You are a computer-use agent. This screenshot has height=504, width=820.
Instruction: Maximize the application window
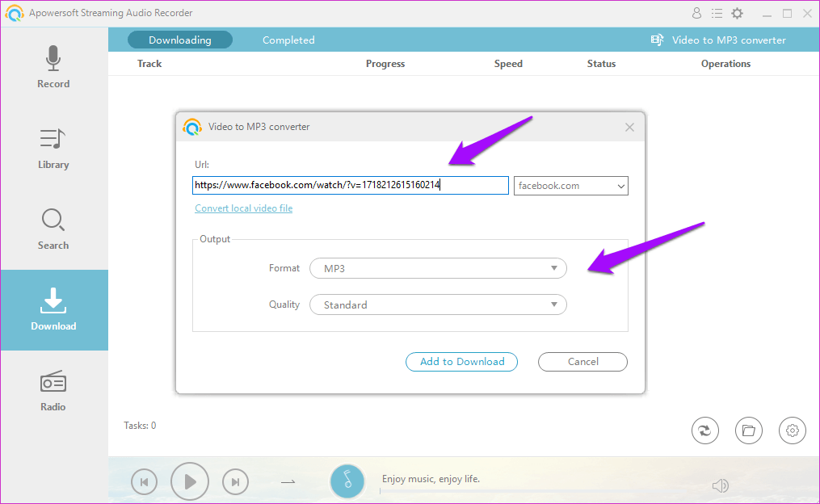pyautogui.click(x=787, y=14)
